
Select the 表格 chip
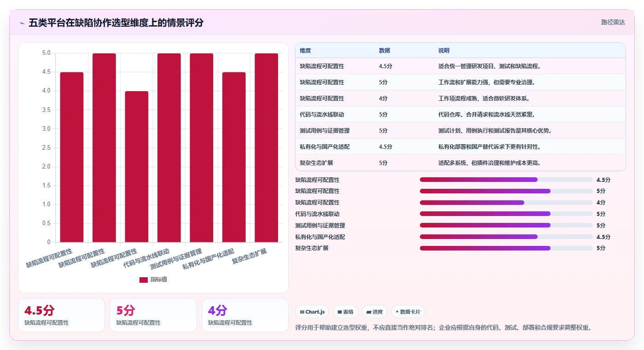pyautogui.click(x=346, y=312)
